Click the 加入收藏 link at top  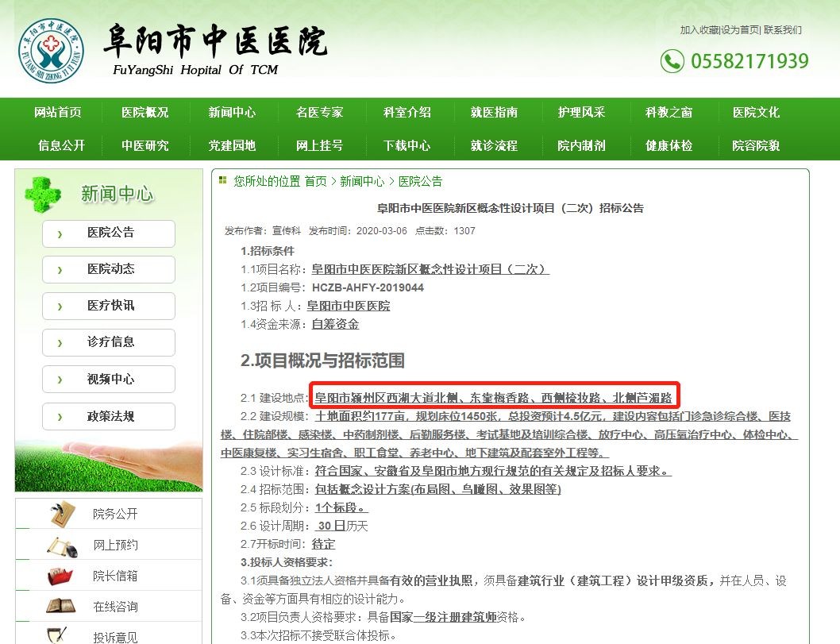pyautogui.click(x=699, y=30)
